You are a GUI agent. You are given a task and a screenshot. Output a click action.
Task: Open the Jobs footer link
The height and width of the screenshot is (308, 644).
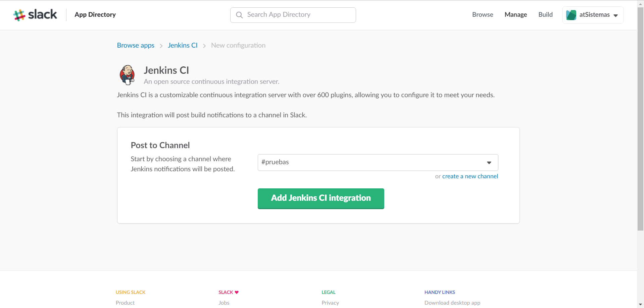[x=224, y=303]
